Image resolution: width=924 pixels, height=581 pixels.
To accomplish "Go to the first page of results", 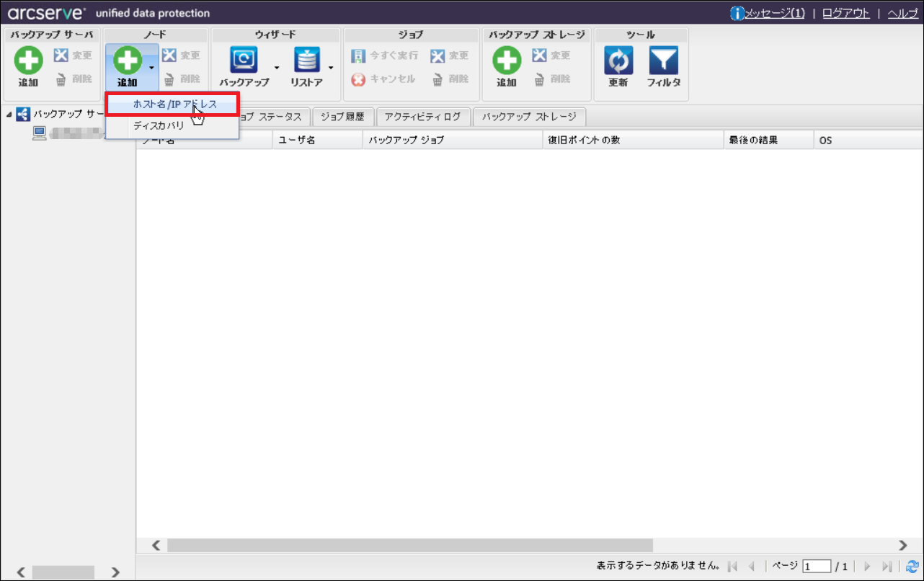I will pos(733,567).
